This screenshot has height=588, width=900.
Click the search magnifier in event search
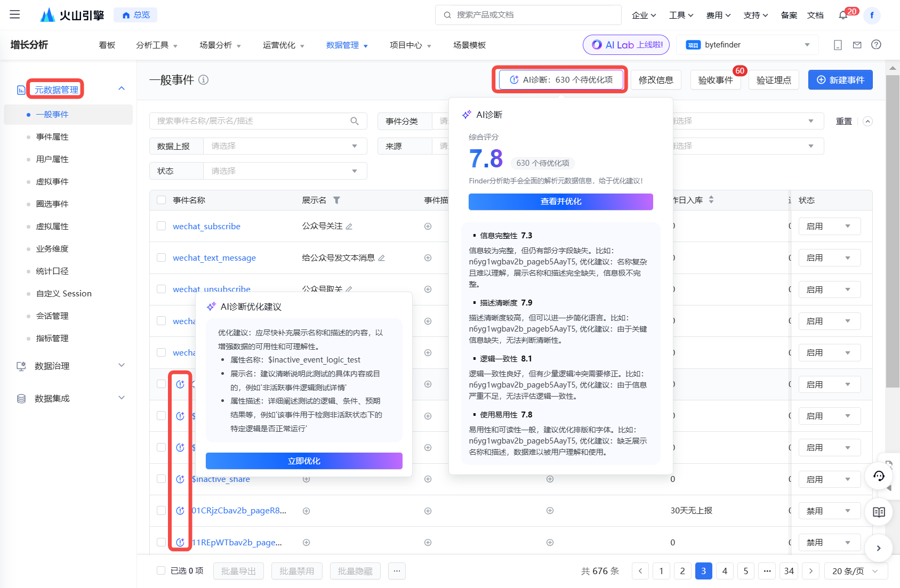click(x=355, y=121)
